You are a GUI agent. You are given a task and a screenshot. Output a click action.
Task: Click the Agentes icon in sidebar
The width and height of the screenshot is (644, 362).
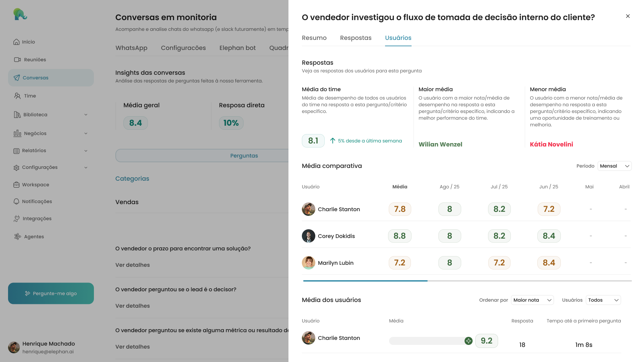click(x=17, y=237)
